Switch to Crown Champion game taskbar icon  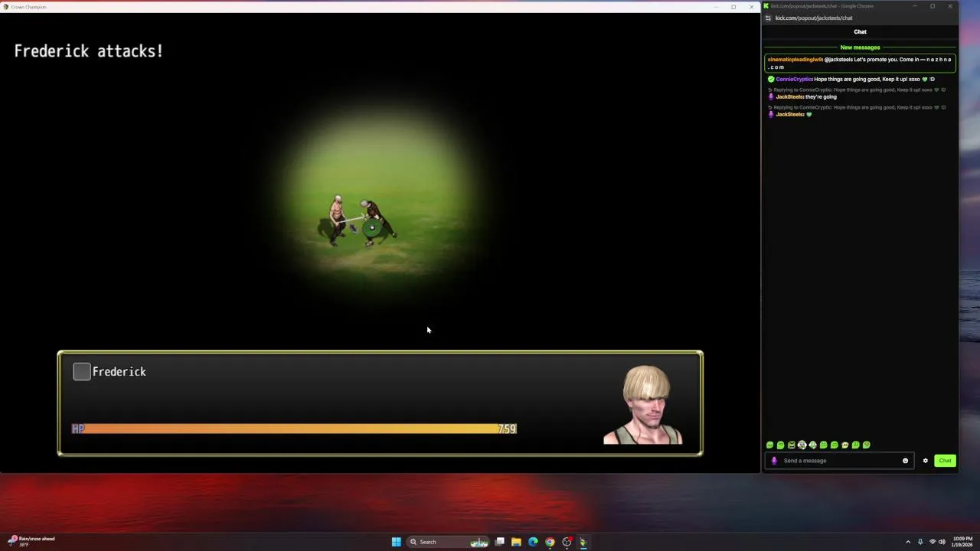pos(583,542)
